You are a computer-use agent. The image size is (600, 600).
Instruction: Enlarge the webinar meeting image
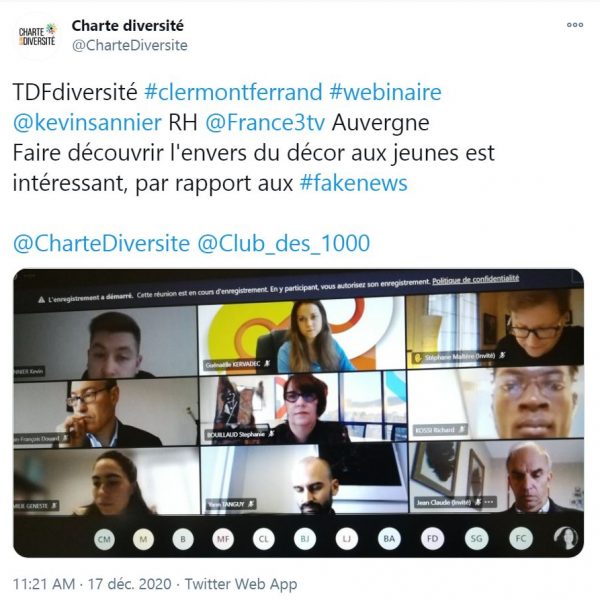click(x=298, y=413)
